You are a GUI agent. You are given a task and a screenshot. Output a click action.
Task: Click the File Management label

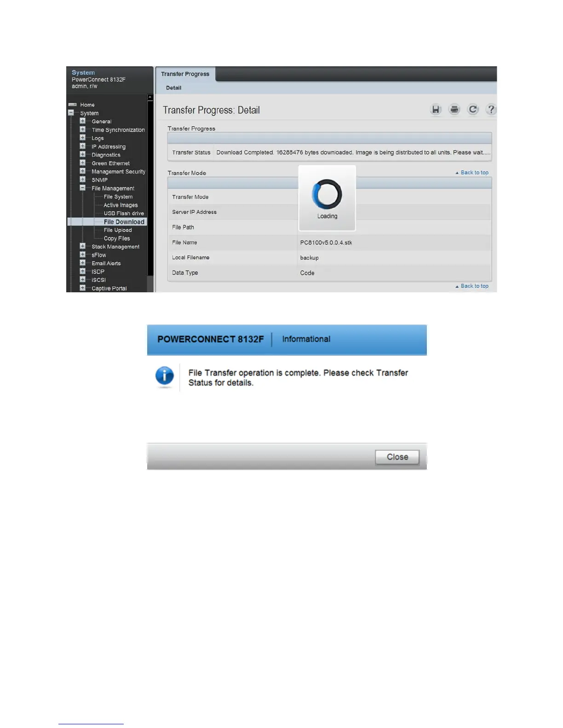[x=113, y=188]
